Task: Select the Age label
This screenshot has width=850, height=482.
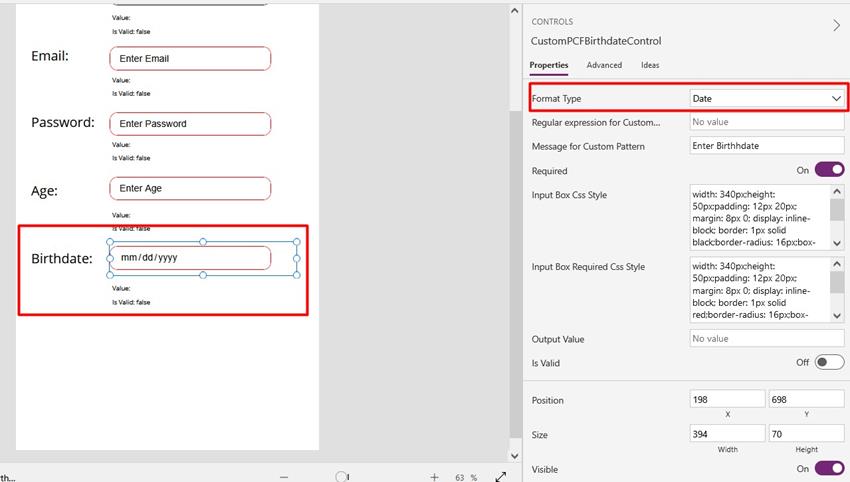Action: (x=44, y=191)
